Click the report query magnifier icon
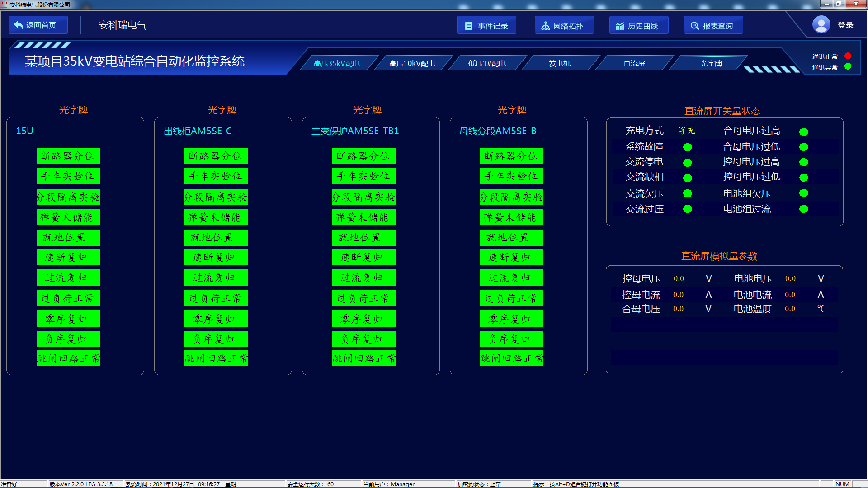 (x=695, y=26)
